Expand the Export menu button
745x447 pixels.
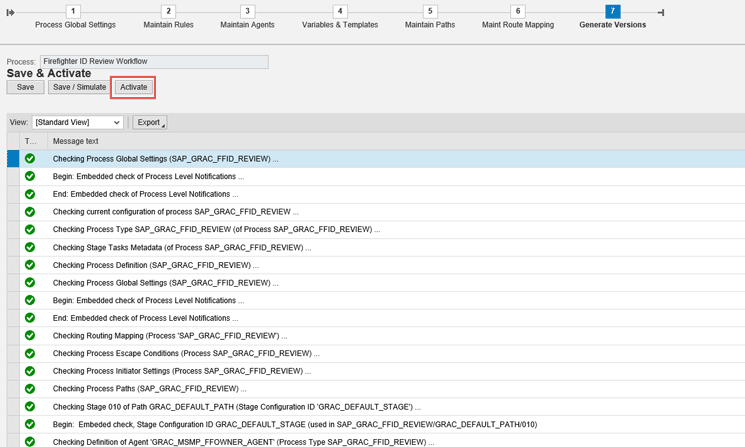coord(150,123)
